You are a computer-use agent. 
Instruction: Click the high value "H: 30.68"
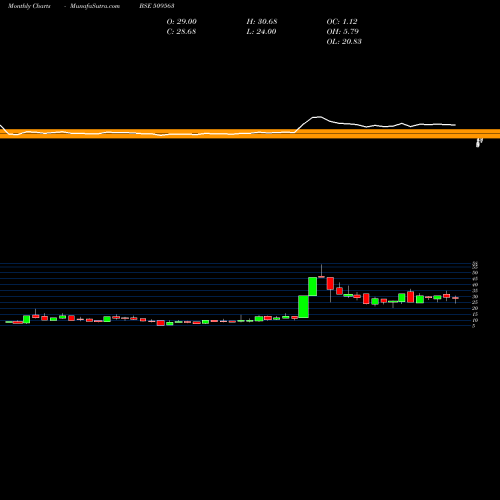click(x=262, y=22)
